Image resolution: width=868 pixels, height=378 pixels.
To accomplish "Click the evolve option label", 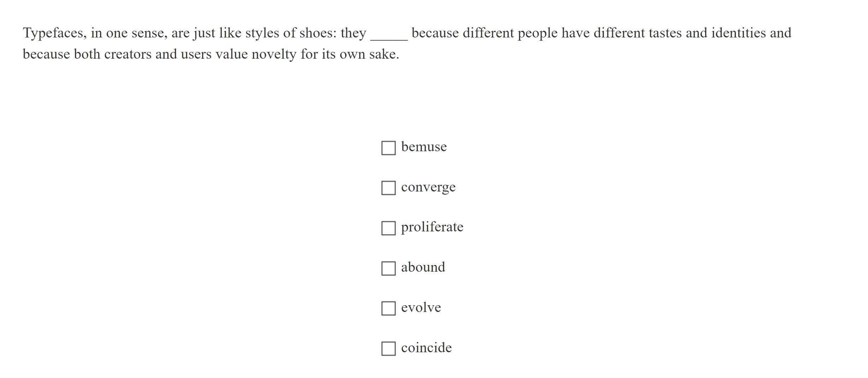I will (x=421, y=308).
